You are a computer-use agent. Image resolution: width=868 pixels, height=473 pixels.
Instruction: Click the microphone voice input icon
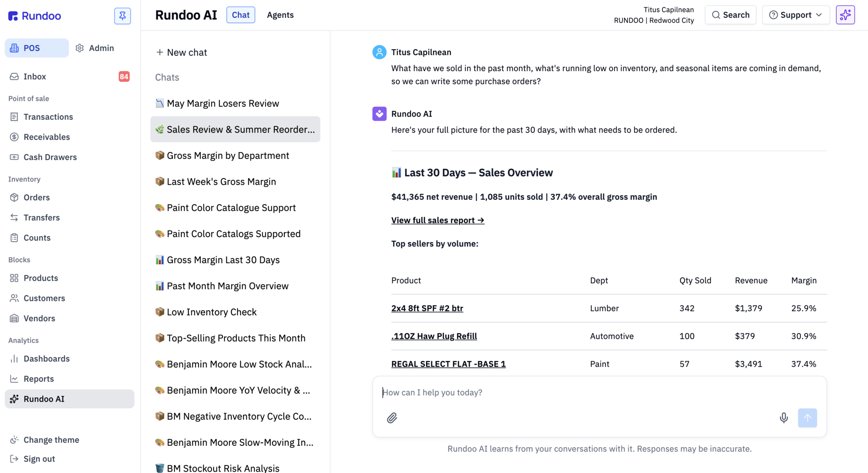click(784, 418)
